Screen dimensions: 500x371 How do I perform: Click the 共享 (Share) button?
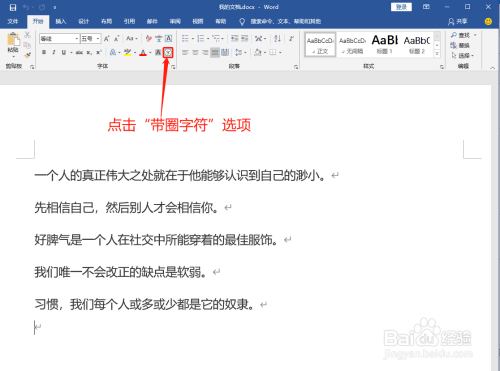click(458, 22)
